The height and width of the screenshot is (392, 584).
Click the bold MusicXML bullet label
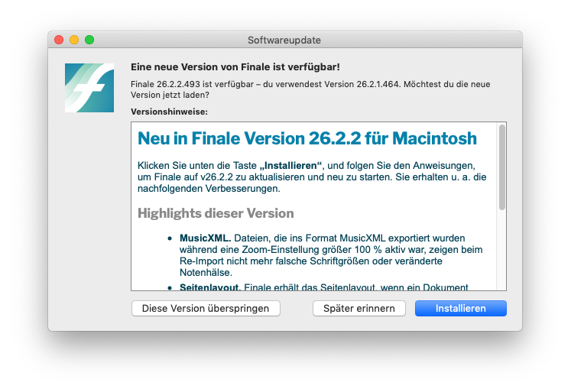pos(205,238)
